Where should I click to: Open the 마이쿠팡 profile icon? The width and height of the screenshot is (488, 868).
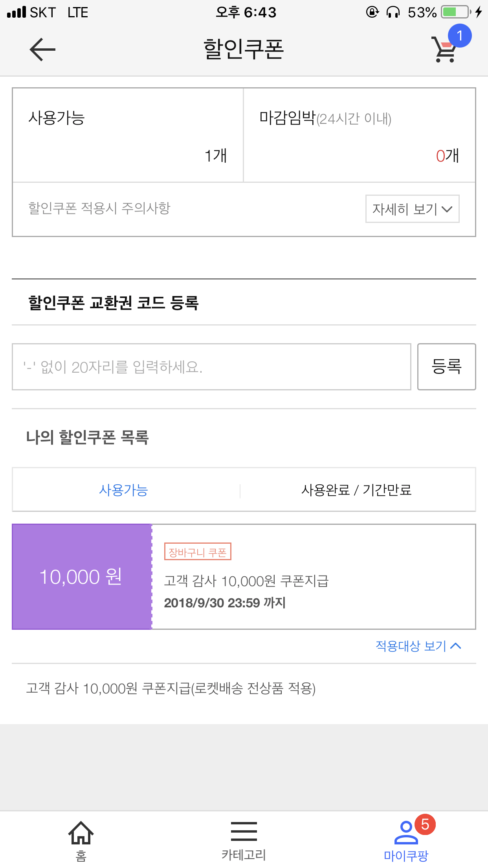pos(405,833)
